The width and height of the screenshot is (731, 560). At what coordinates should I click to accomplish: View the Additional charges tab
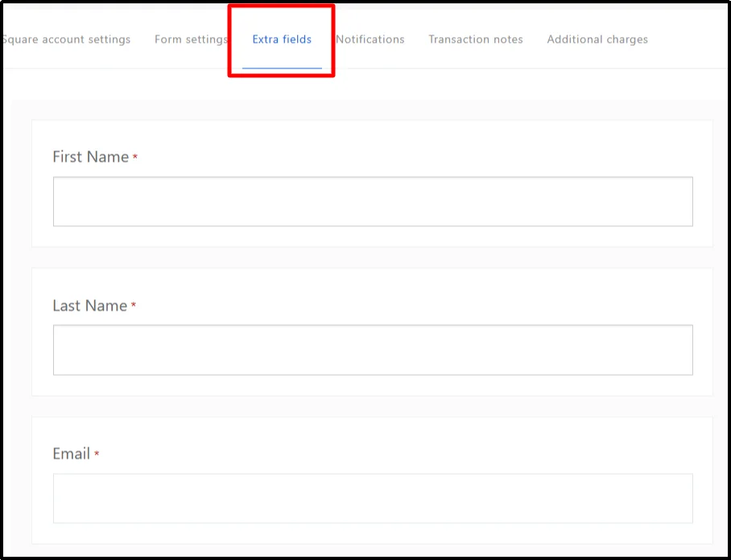597,39
